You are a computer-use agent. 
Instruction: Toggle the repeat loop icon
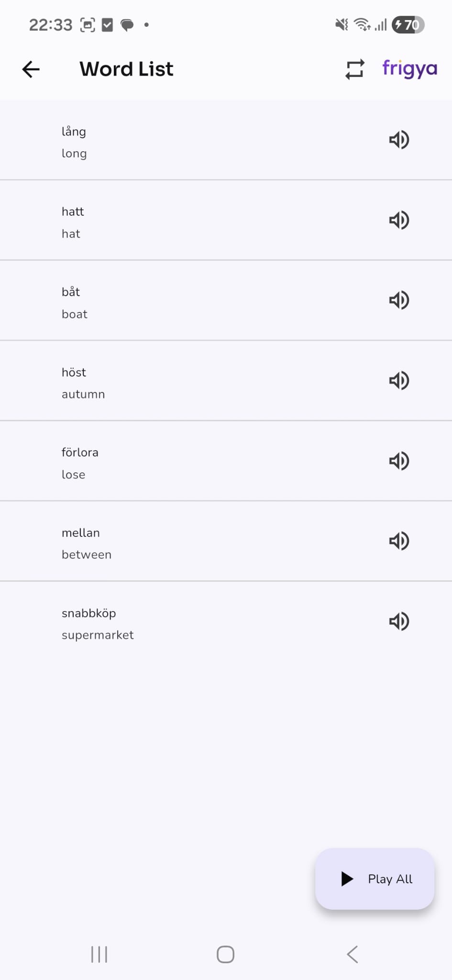(x=355, y=69)
